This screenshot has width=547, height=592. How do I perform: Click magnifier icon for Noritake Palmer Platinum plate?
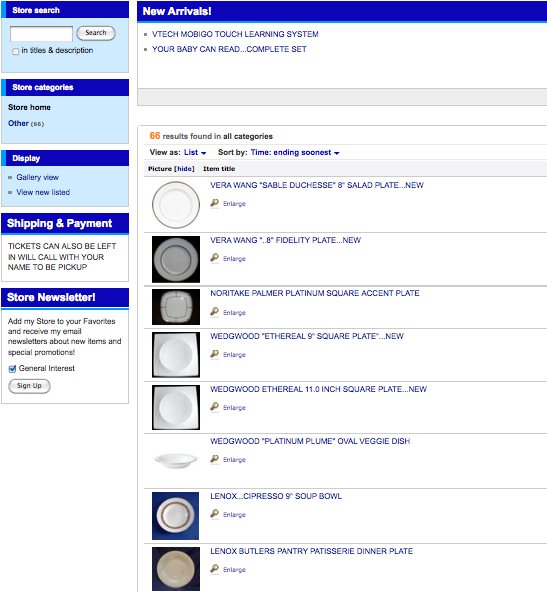[214, 312]
